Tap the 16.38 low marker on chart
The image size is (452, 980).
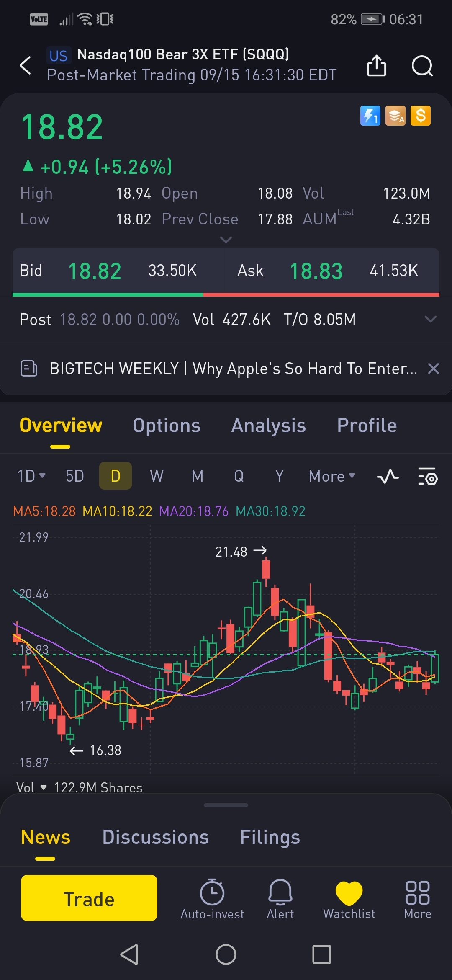pos(95,750)
